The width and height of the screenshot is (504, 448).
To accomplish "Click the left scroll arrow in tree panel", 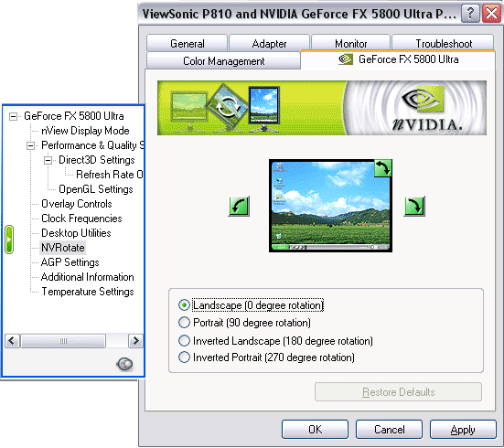I will point(13,341).
